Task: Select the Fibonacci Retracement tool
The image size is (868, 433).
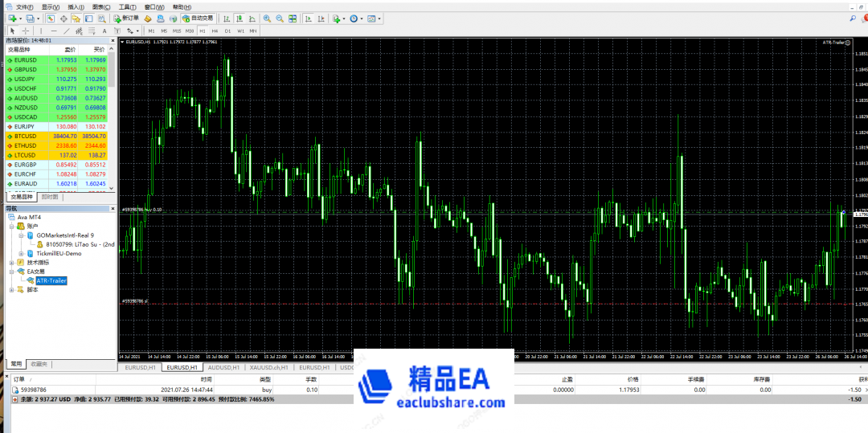Action: coord(92,31)
